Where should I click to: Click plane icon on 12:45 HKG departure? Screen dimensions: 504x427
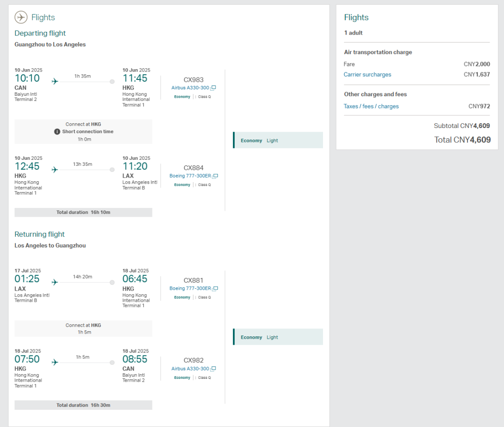[55, 170]
